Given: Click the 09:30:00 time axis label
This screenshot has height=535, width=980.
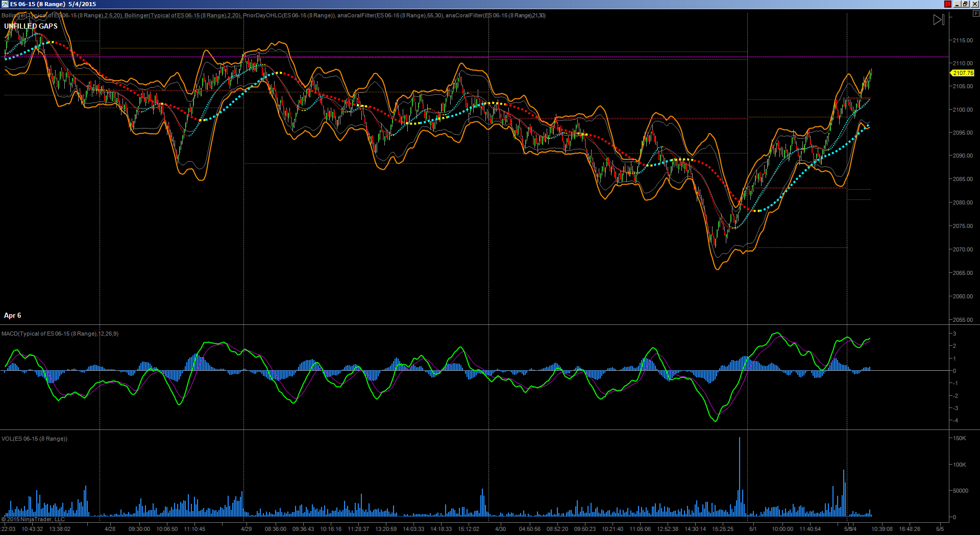Looking at the screenshot, I should click(x=139, y=529).
